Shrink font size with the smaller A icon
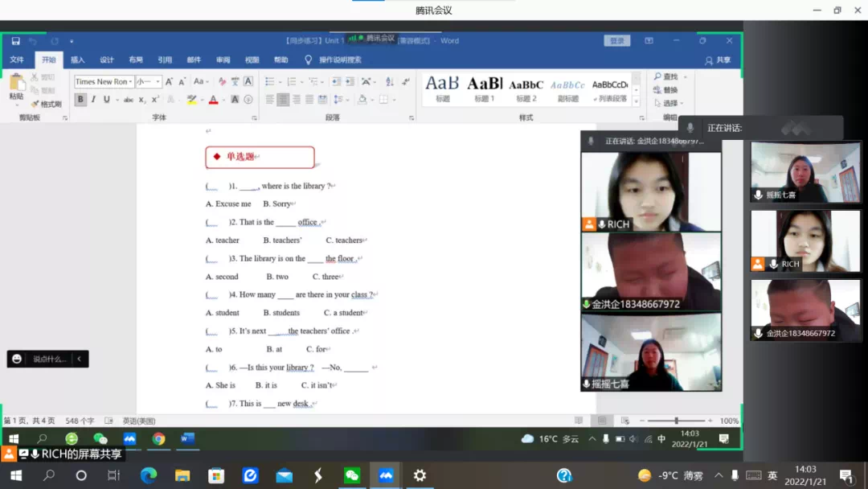Image resolution: width=868 pixels, height=489 pixels. 182,82
